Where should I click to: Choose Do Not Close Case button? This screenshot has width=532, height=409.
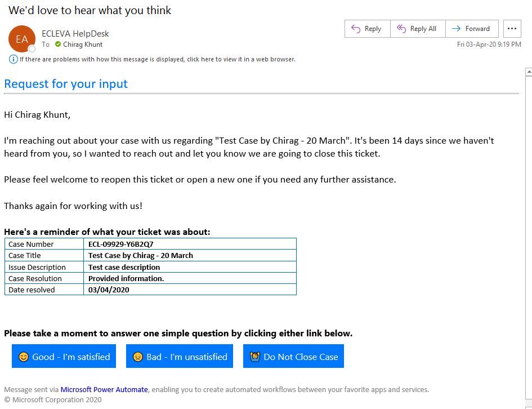point(293,356)
